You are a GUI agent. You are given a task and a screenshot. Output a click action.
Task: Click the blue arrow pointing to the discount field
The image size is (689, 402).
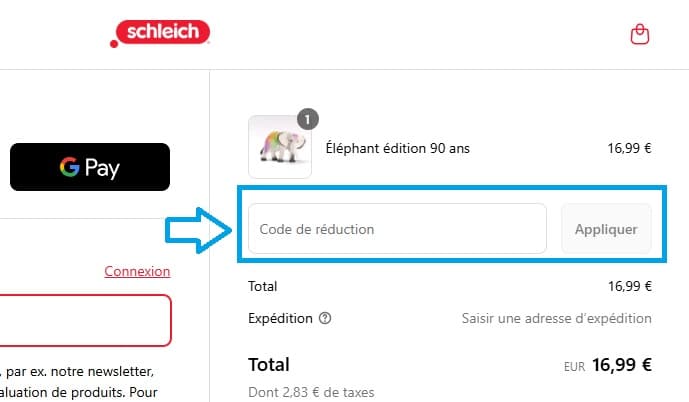[x=195, y=229]
